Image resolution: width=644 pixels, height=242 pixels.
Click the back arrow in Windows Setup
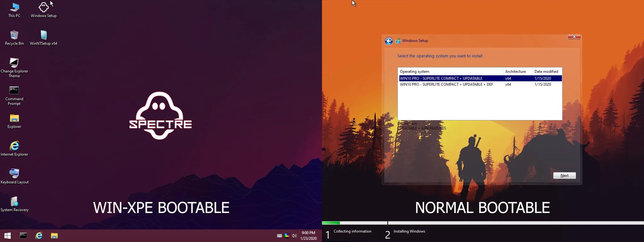coord(389,41)
